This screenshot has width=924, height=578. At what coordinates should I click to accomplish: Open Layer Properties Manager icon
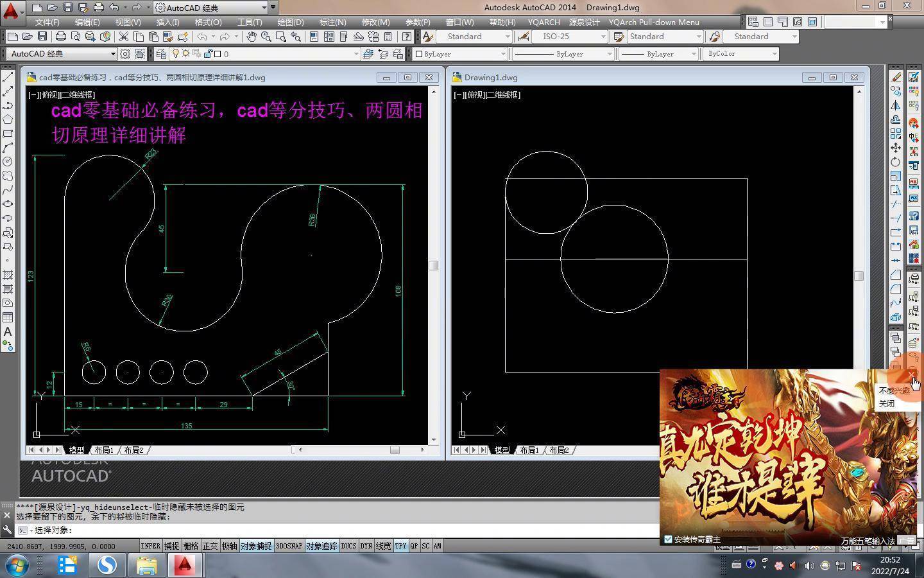point(161,54)
